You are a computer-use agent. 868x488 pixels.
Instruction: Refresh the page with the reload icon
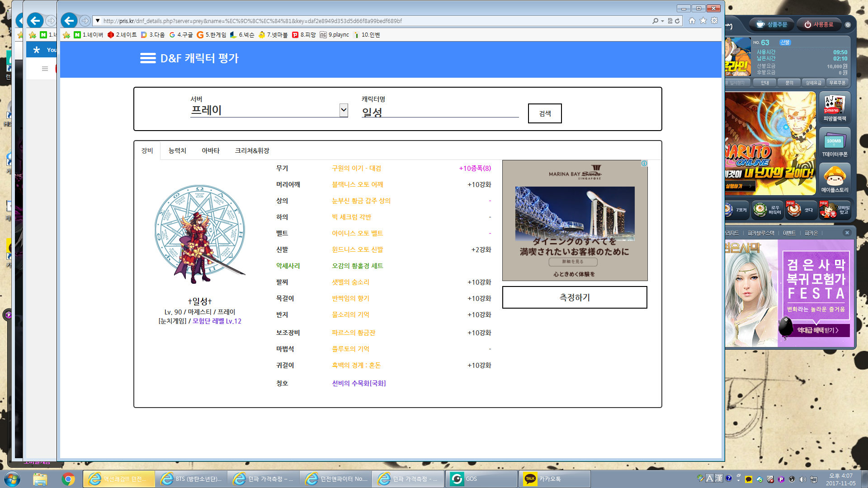(x=677, y=21)
